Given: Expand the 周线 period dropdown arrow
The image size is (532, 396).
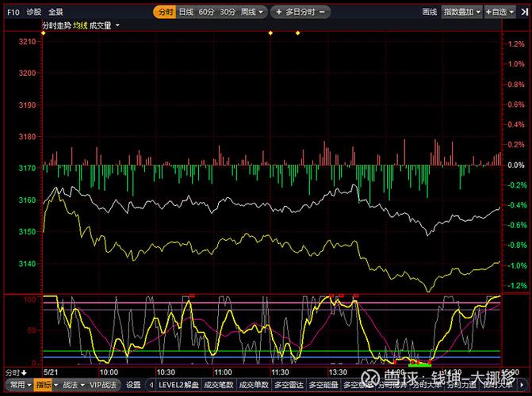Looking at the screenshot, I should coord(261,12).
